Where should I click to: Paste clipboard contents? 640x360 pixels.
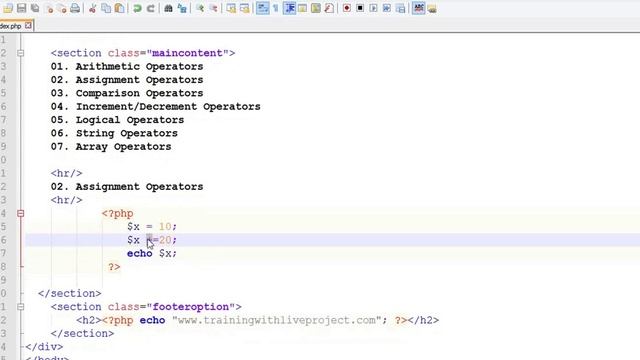[x=119, y=8]
